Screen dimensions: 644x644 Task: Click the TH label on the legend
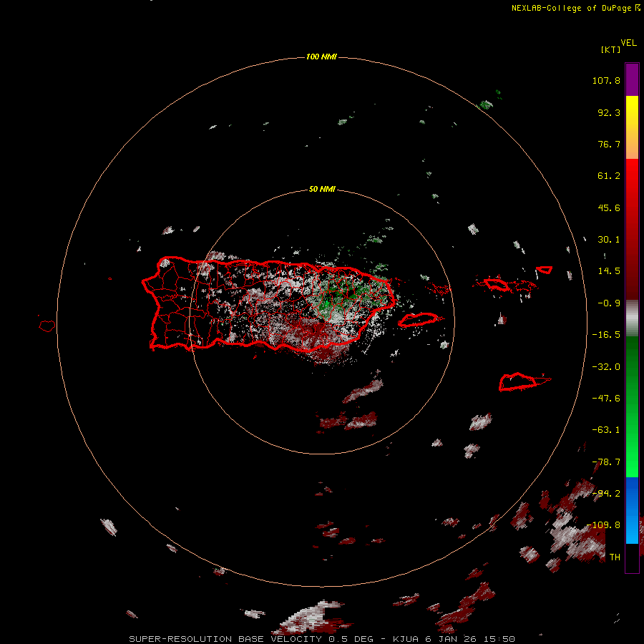(x=615, y=557)
